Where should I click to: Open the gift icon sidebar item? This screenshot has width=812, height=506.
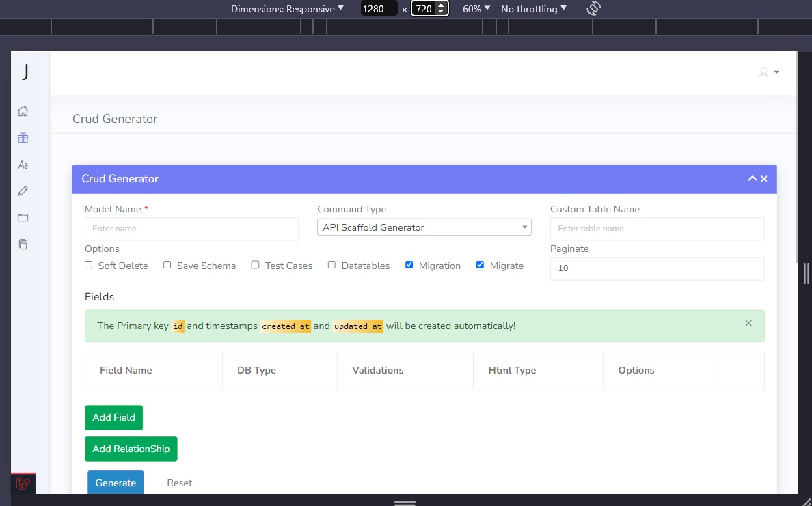pos(23,137)
